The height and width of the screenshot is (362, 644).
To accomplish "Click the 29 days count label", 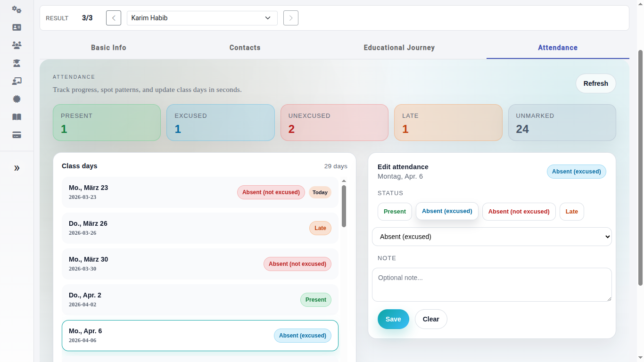I will click(x=336, y=166).
